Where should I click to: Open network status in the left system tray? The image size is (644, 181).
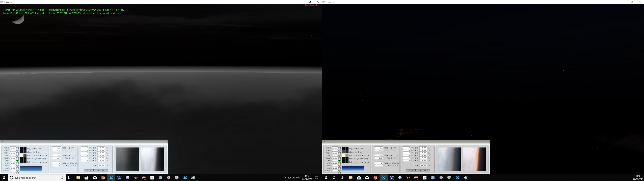coord(289,178)
